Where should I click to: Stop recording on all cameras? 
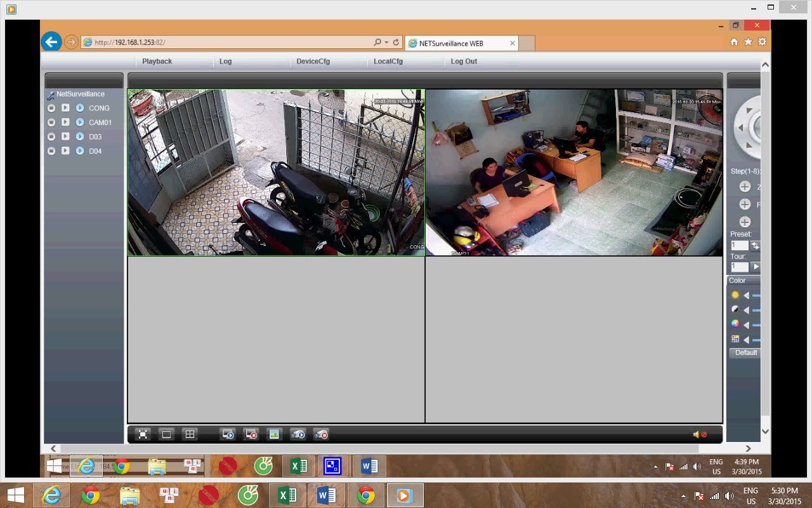(x=321, y=434)
